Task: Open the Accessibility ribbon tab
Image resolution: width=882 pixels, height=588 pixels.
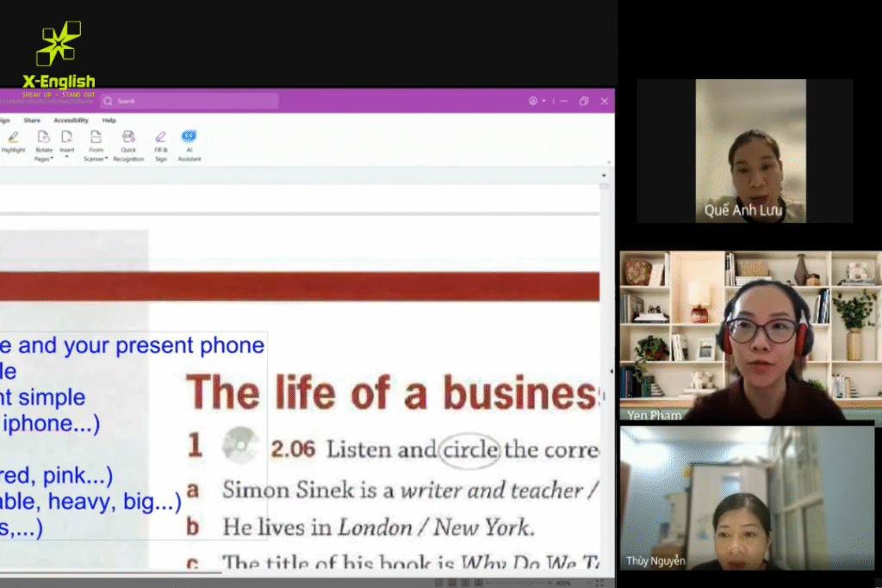Action: click(71, 121)
